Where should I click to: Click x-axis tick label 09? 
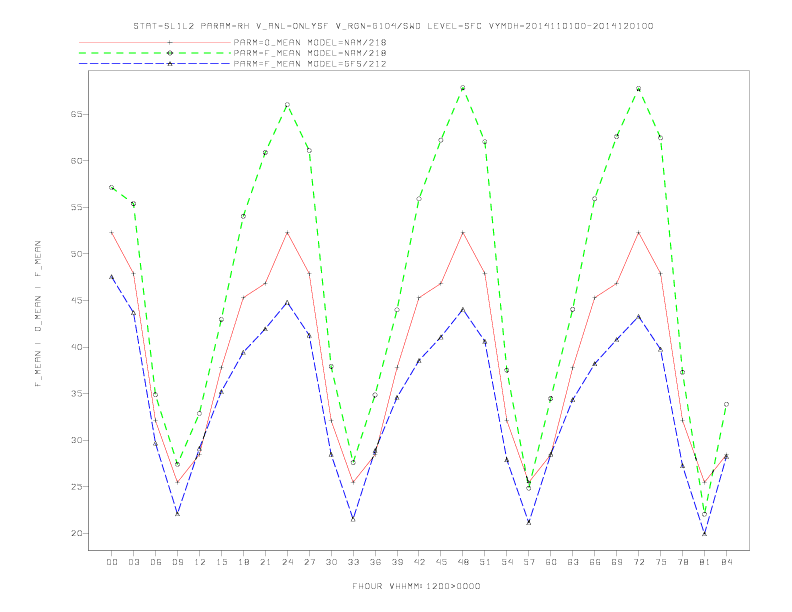coord(177,562)
